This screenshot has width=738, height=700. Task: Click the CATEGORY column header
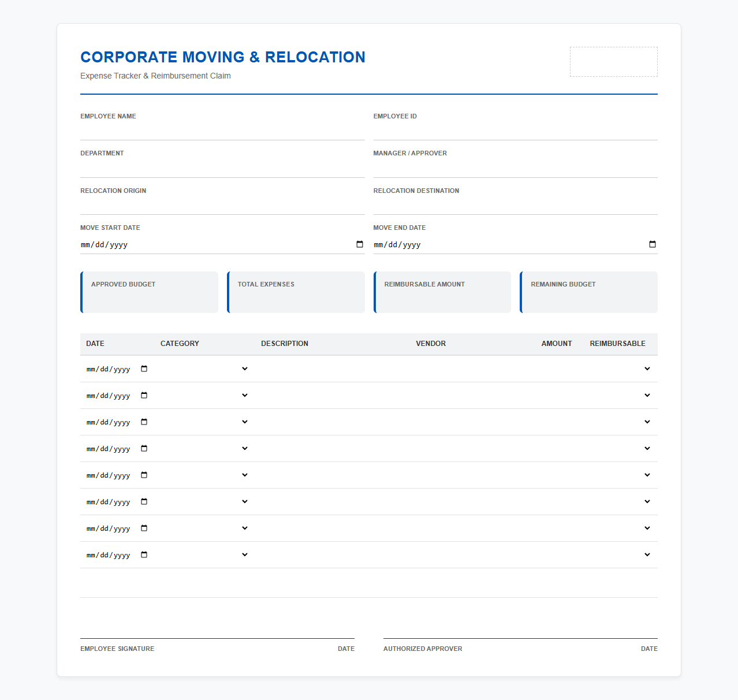[x=180, y=344]
